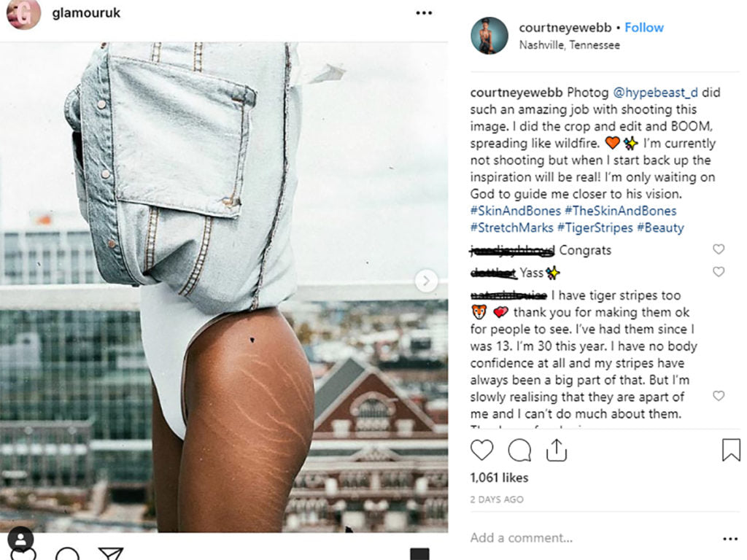Click the comment speech bubble icon

(x=519, y=451)
